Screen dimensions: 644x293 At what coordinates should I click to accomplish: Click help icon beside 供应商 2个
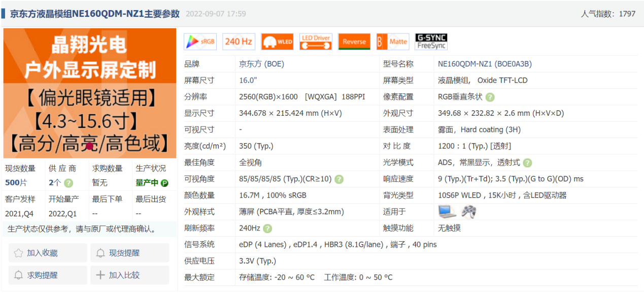[69, 183]
